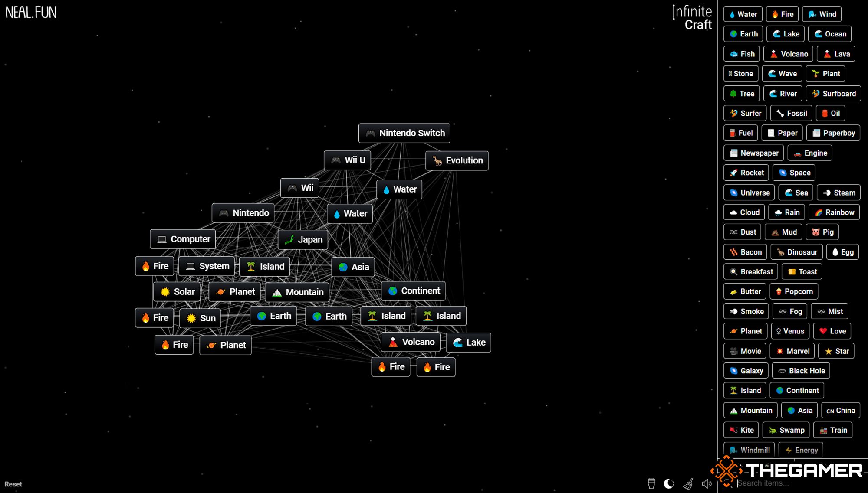Click the broom clear canvas icon

click(688, 483)
